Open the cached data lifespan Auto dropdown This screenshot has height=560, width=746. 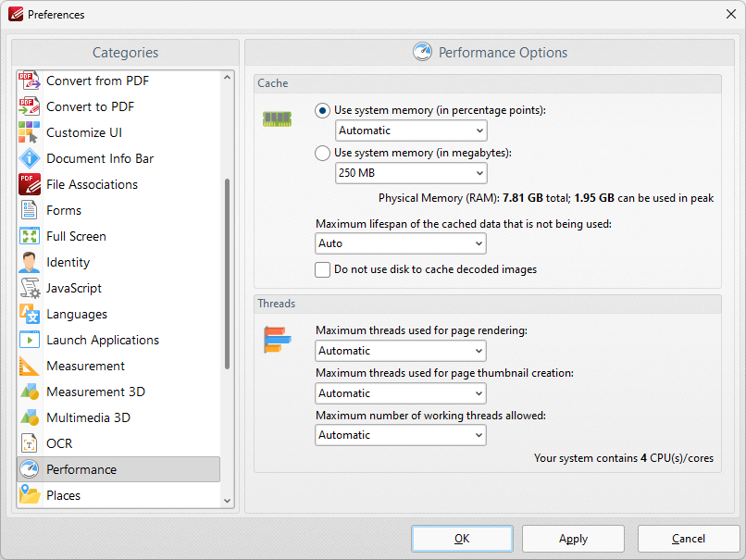point(401,243)
